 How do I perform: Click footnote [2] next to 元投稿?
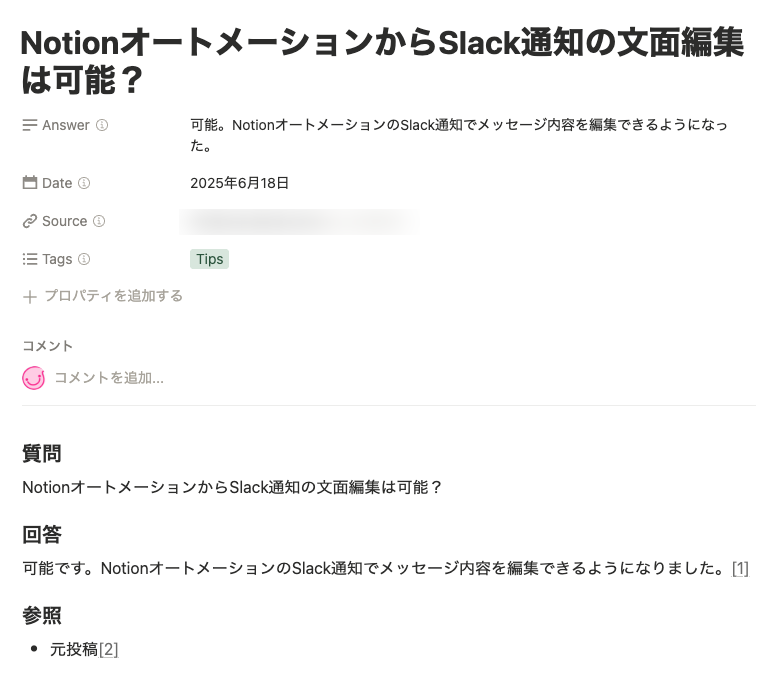[x=109, y=649]
